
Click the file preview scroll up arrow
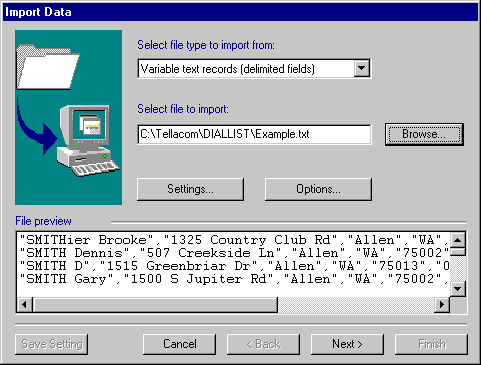tap(458, 240)
